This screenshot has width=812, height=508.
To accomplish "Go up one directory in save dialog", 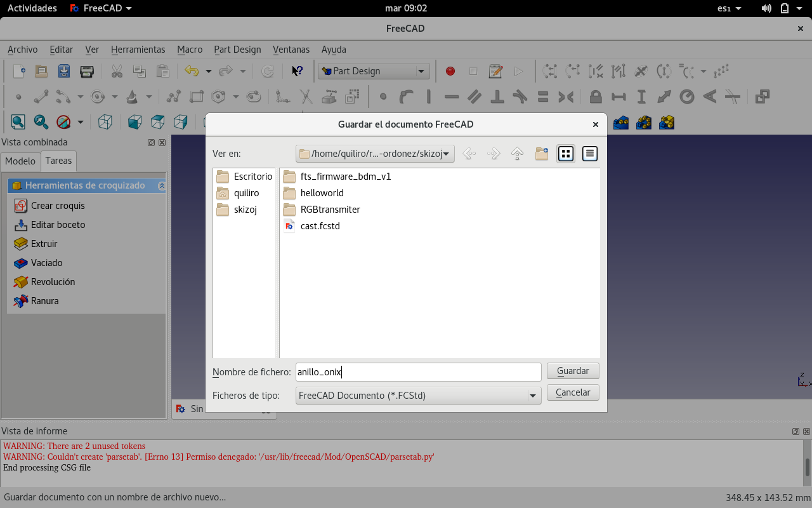I will (x=517, y=154).
